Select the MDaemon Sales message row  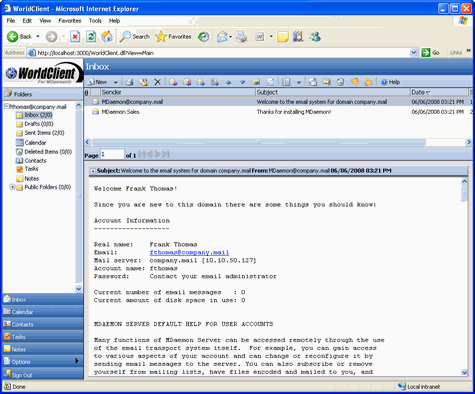(x=278, y=112)
